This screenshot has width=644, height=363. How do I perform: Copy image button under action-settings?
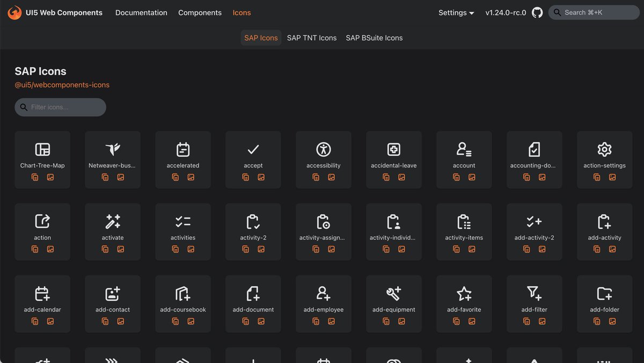pyautogui.click(x=613, y=177)
